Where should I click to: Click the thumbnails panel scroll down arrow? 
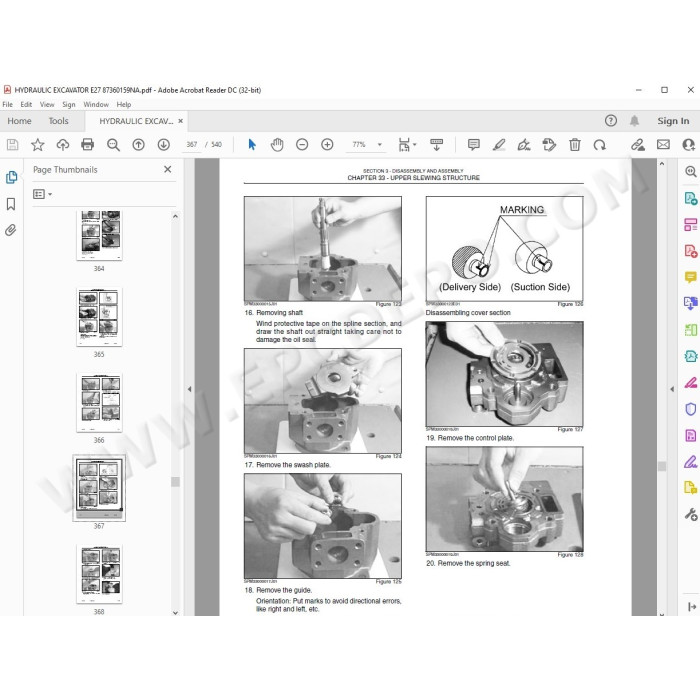tap(175, 612)
